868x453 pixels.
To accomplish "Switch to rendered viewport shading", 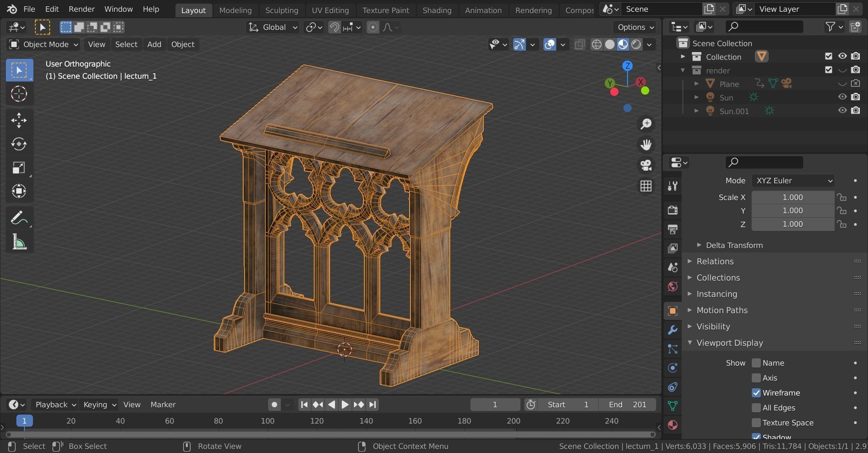I will [636, 44].
